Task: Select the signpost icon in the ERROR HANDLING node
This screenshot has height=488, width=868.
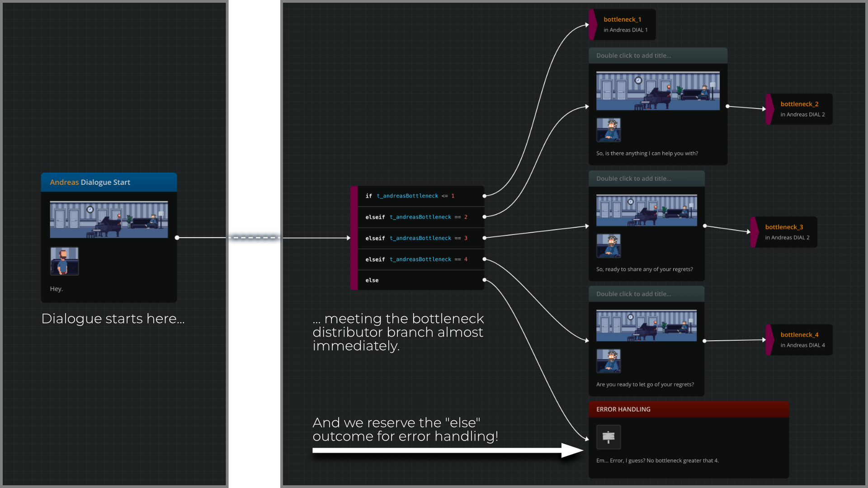Action: point(608,437)
